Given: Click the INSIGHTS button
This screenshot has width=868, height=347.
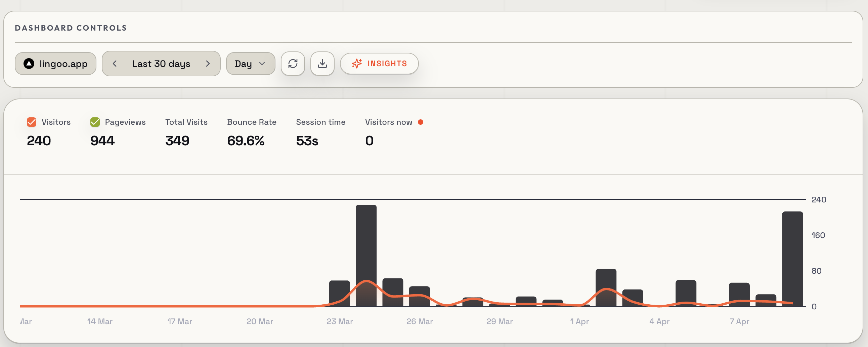Looking at the screenshot, I should 380,64.
